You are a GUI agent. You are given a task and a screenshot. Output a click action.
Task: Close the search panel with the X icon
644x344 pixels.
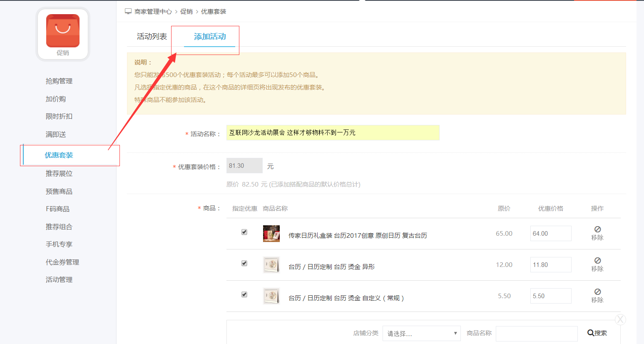point(620,319)
